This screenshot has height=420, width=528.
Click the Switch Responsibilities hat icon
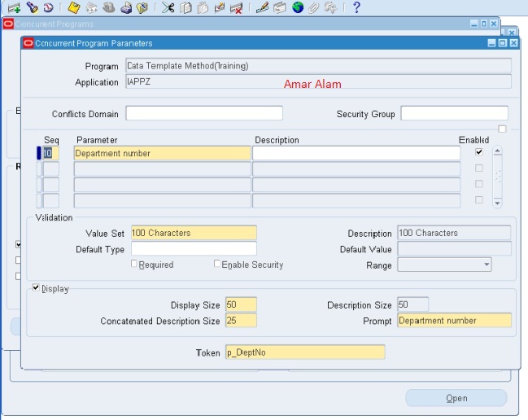pyautogui.click(x=108, y=7)
